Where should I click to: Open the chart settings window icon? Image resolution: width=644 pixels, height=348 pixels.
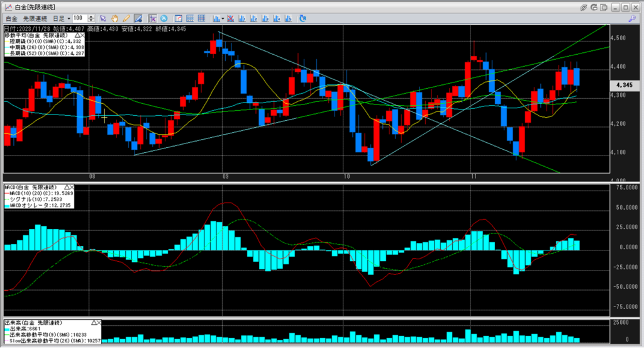point(178,18)
